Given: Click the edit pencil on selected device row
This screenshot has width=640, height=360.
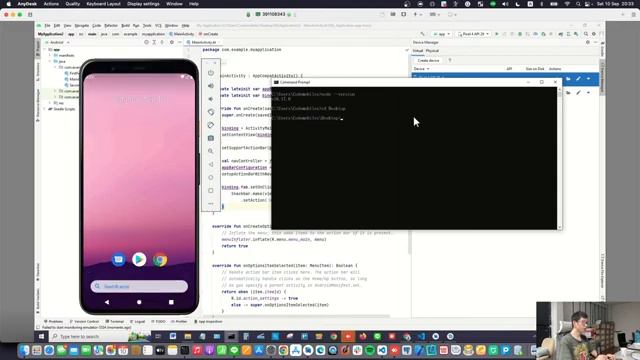Looking at the screenshot, I should point(578,79).
